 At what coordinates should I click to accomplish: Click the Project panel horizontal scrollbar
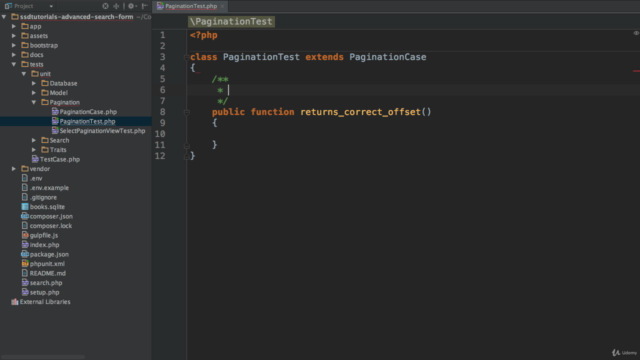(42, 357)
